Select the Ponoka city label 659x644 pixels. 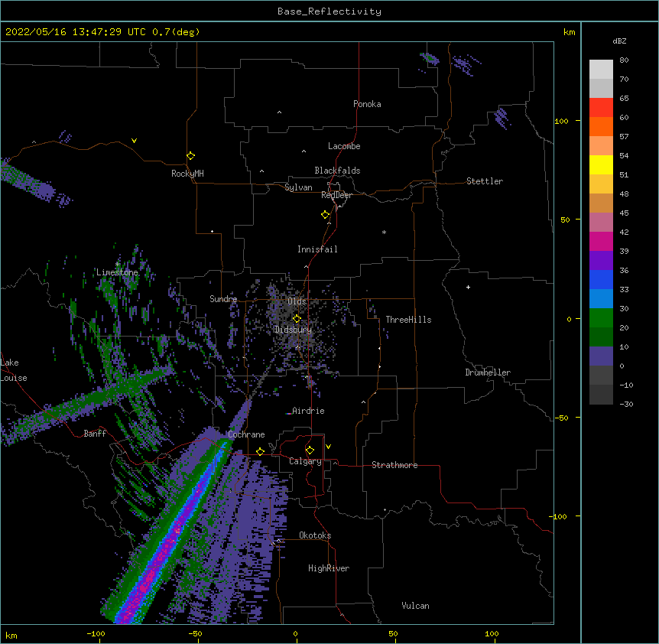point(367,104)
